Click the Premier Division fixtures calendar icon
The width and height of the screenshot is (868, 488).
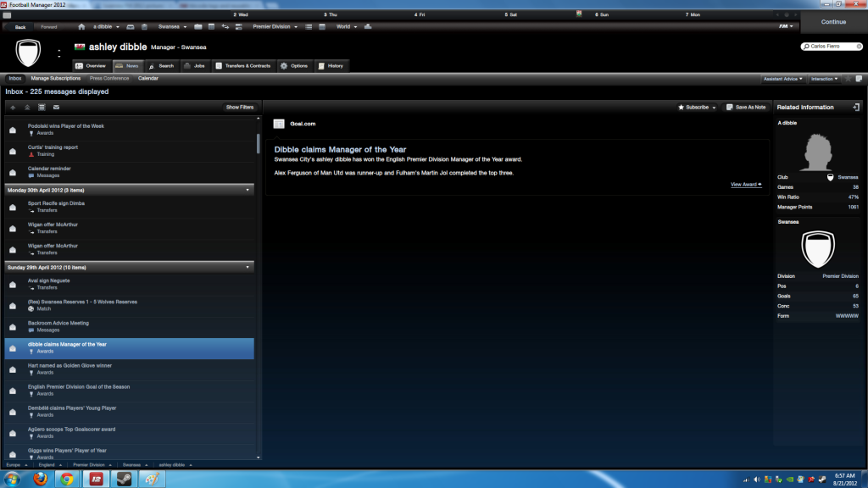pyautogui.click(x=322, y=26)
